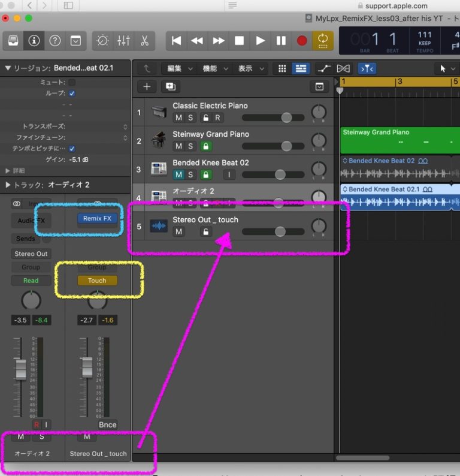Select the Bended Knee Beat 02.1 region
460x476 pixels.
pos(400,197)
